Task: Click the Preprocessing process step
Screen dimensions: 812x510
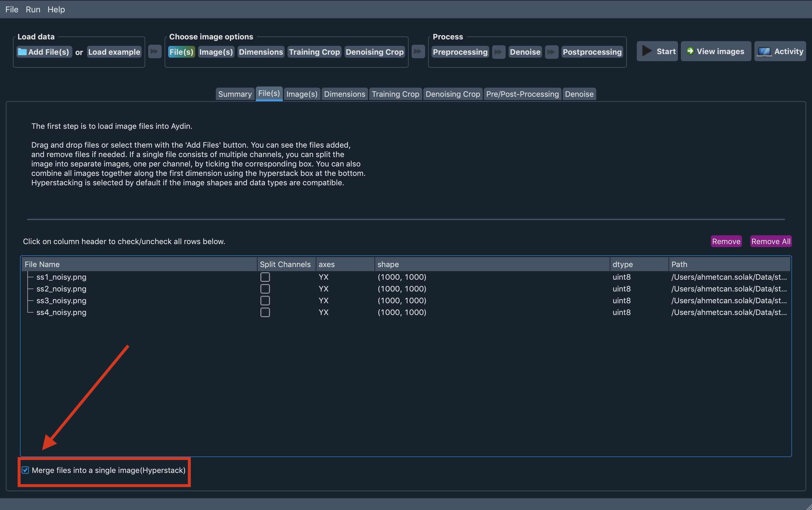Action: pos(460,52)
